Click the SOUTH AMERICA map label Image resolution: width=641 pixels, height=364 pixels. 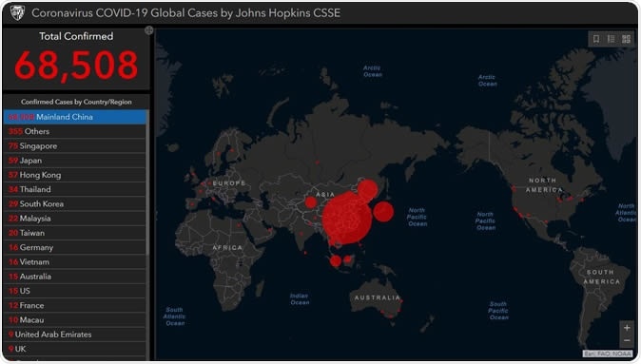[601, 277]
